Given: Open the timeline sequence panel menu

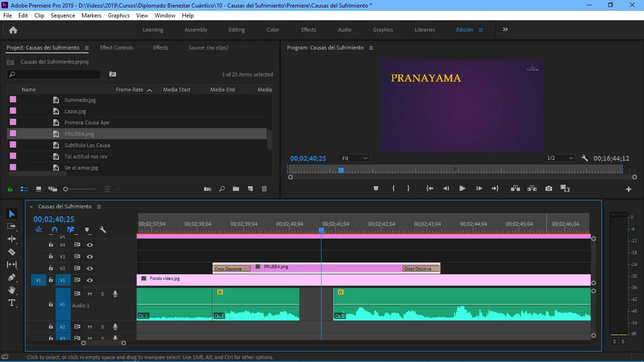Looking at the screenshot, I should pyautogui.click(x=99, y=206).
